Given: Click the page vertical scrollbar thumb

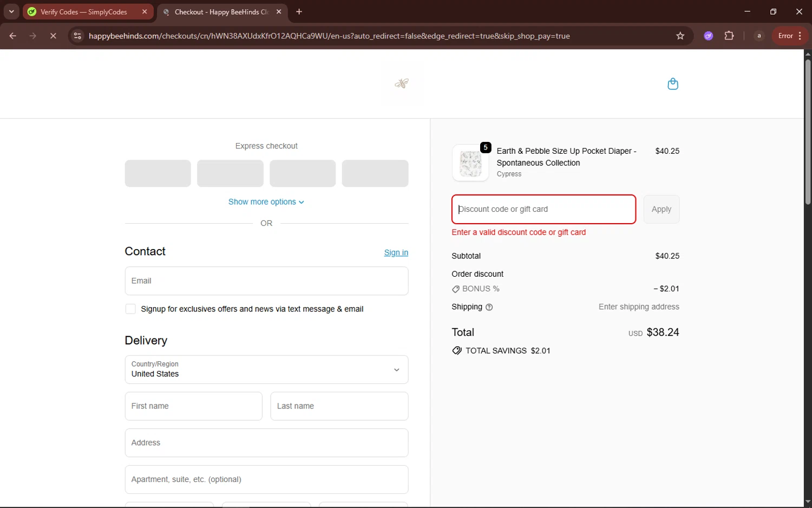Looking at the screenshot, I should click(x=808, y=132).
